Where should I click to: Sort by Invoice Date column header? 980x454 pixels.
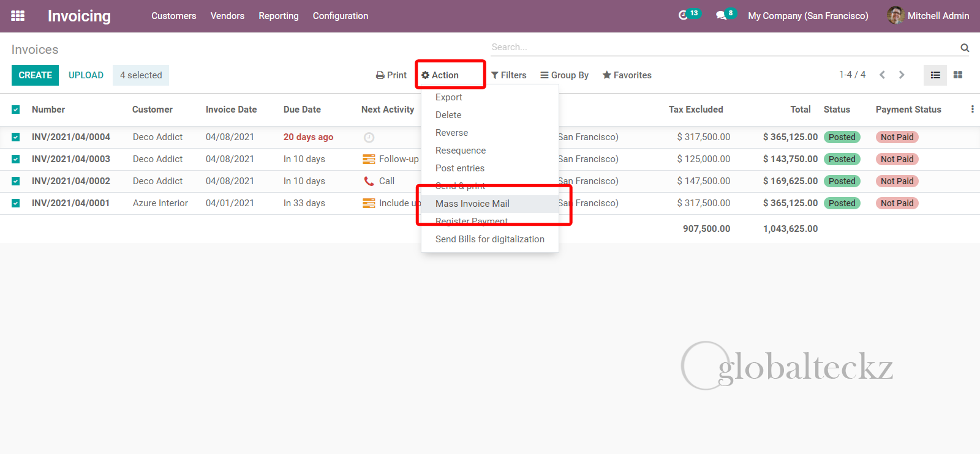point(231,110)
